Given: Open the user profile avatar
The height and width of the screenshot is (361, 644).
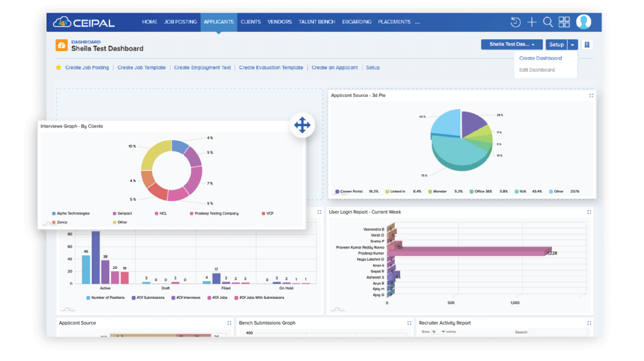Looking at the screenshot, I should (583, 22).
